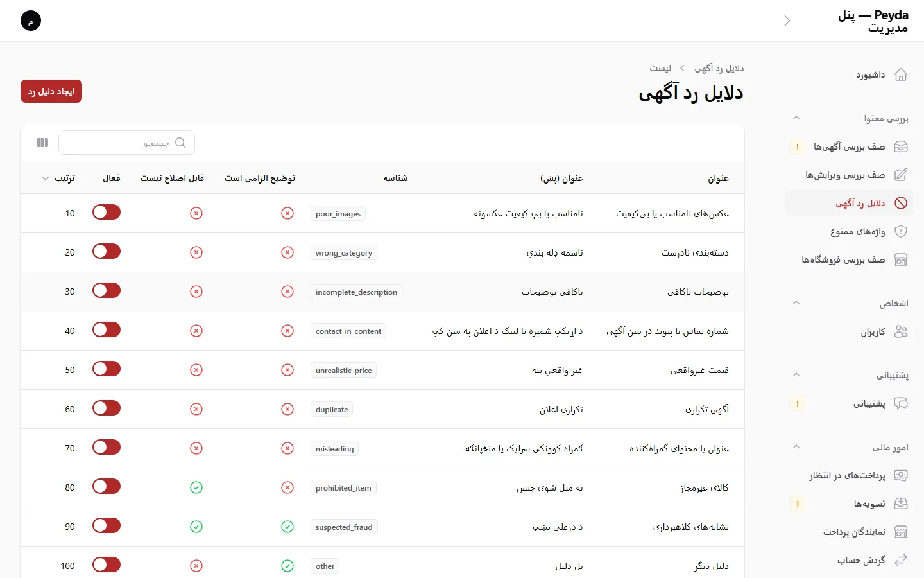
Task: Toggle the فعال switch for duplicate
Action: [x=107, y=408]
